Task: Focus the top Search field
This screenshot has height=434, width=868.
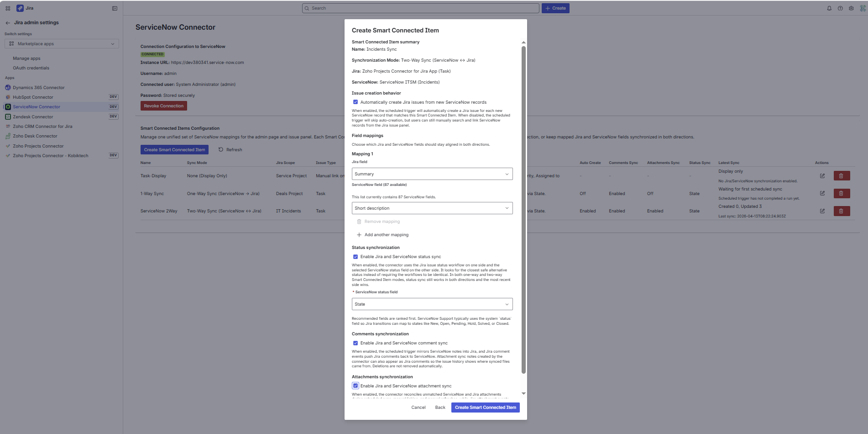Action: coord(420,8)
